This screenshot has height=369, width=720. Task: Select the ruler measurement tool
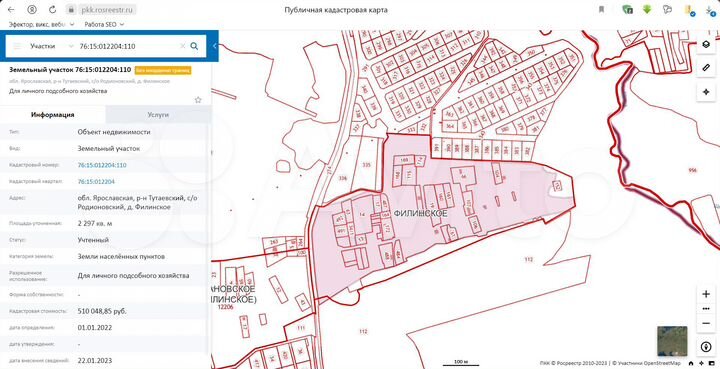706,68
